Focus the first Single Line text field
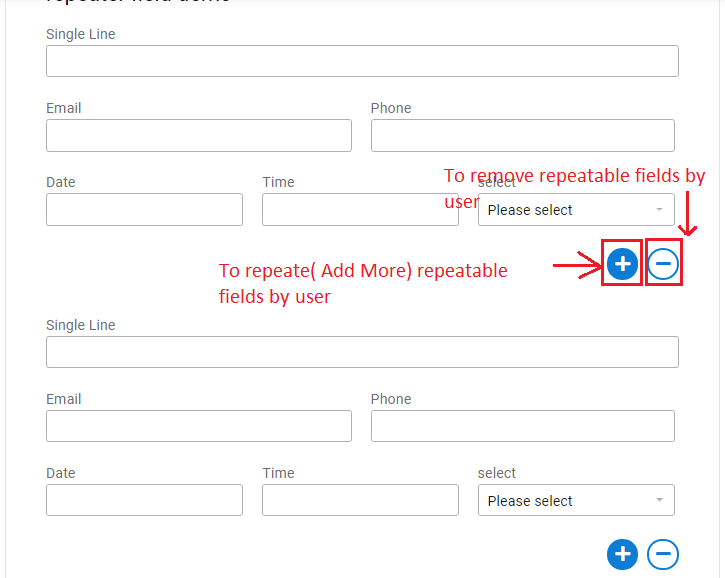The width and height of the screenshot is (725, 578). click(x=362, y=61)
